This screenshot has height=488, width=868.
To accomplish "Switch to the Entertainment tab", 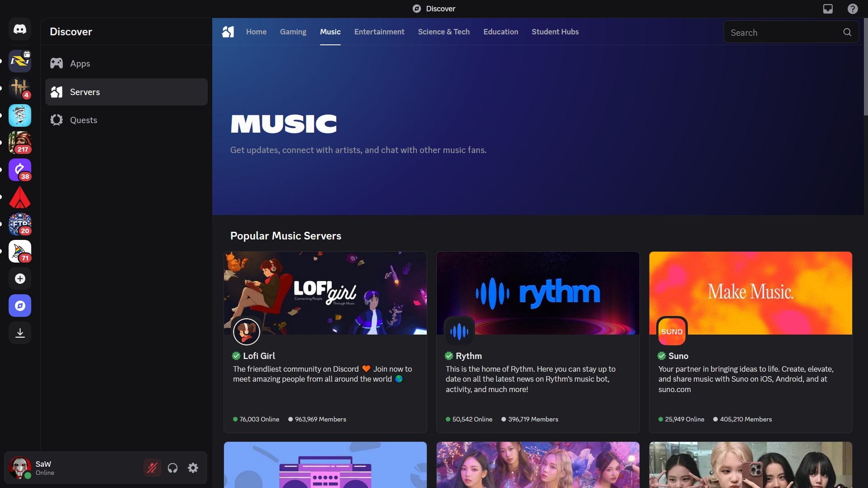I will click(x=379, y=32).
